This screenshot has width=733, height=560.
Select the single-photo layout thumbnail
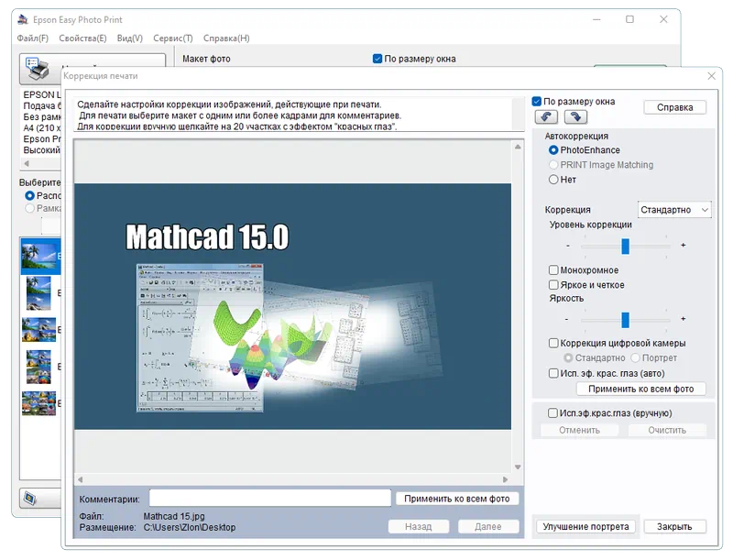[40, 256]
